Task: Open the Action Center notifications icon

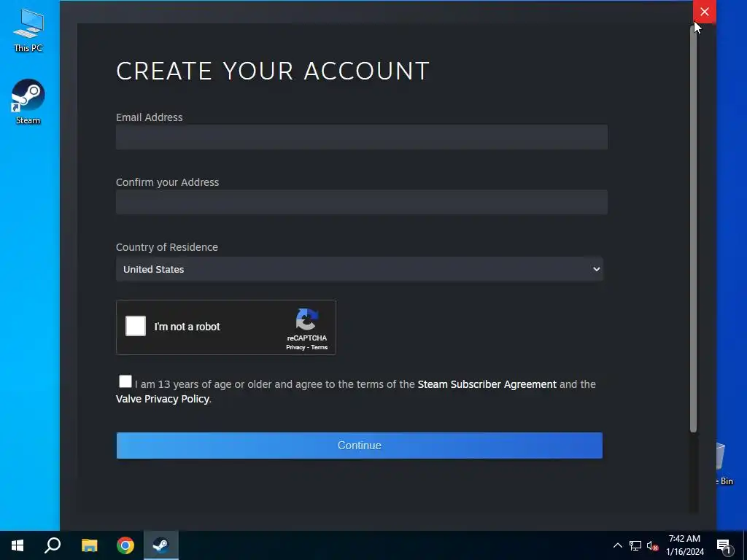Action: [724, 545]
